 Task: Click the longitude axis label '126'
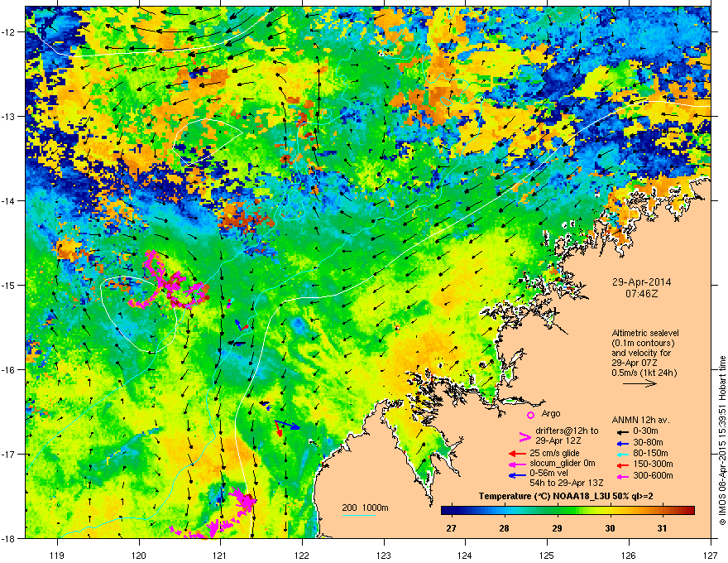coord(629,555)
